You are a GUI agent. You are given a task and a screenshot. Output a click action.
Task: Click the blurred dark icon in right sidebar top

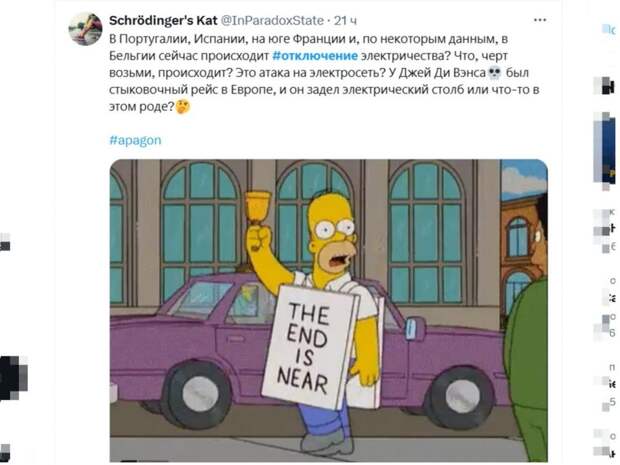(605, 86)
